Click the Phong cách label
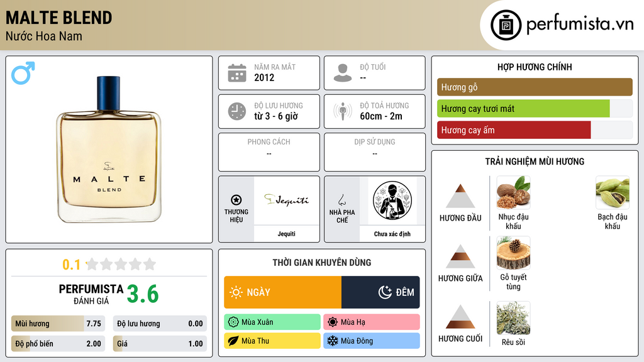644x362 pixels. pos(269,141)
